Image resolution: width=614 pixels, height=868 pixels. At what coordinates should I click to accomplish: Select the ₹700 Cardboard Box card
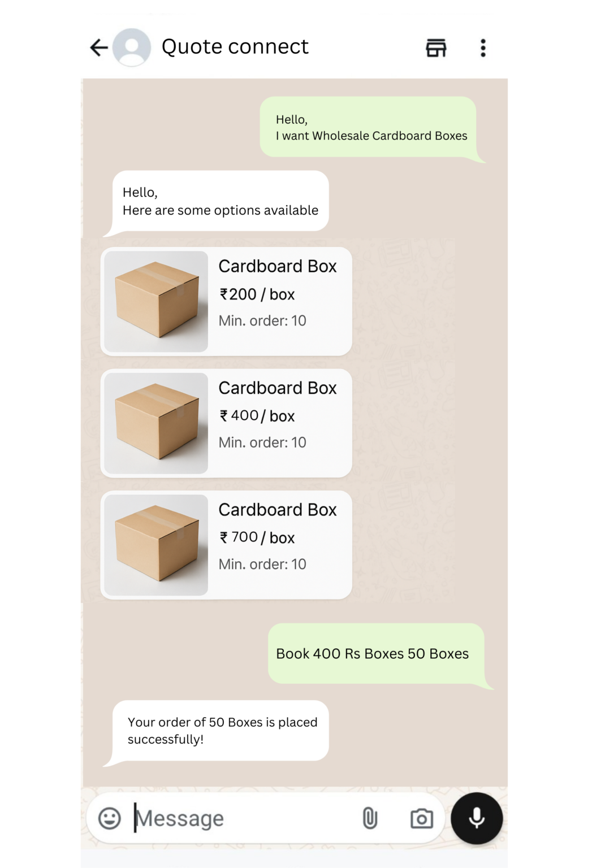(x=226, y=545)
